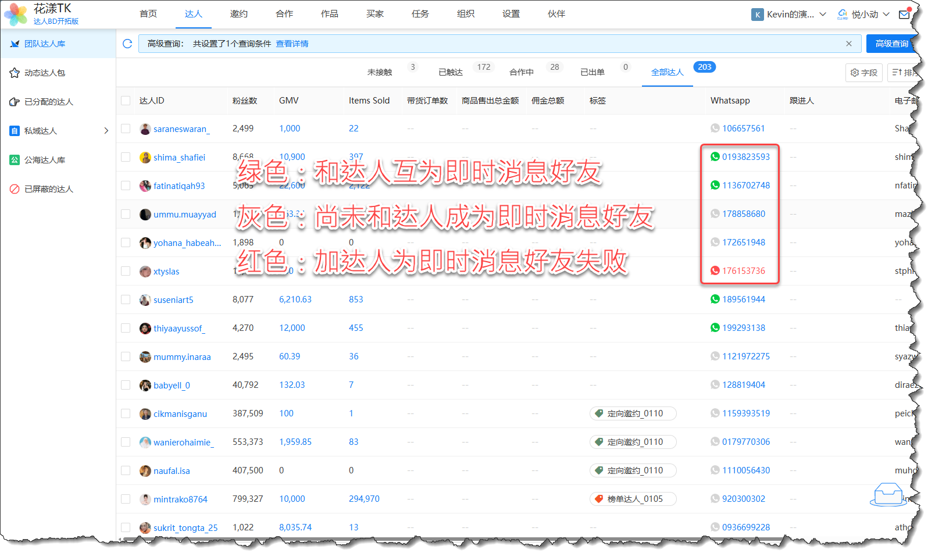Click red WhatsApp icon for 176153736
Viewport: 935px width, 560px height.
715,270
